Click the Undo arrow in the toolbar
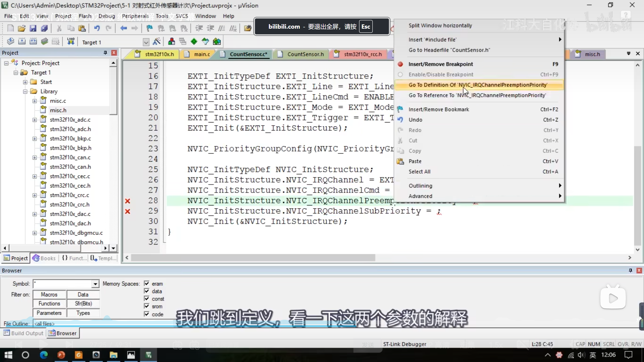 97,28
